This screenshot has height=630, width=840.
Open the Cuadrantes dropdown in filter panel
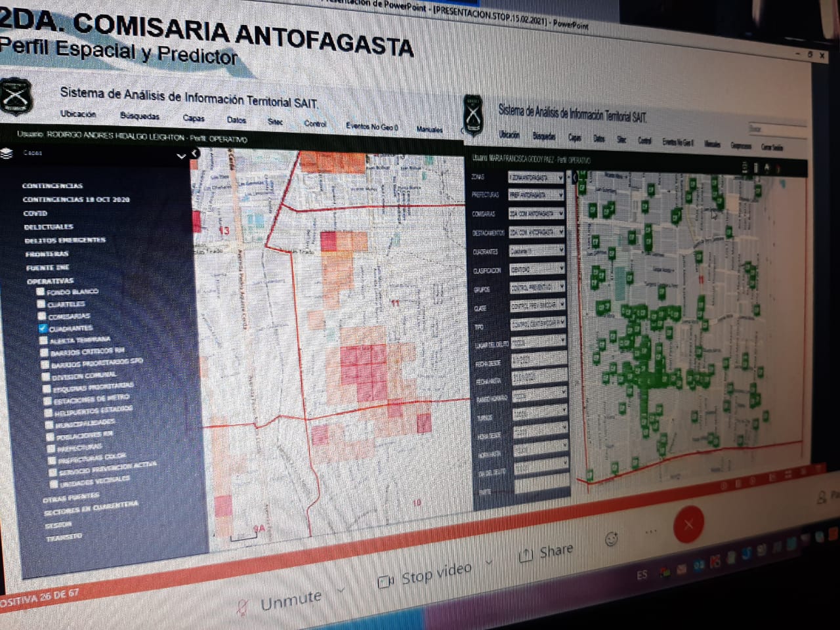pos(537,251)
